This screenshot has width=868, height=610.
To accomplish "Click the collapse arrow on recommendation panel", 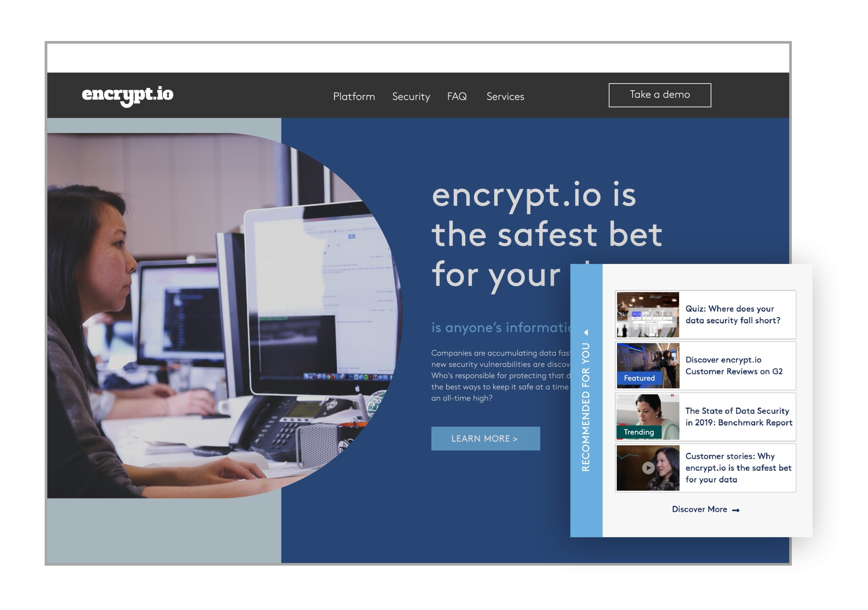I will [x=589, y=331].
